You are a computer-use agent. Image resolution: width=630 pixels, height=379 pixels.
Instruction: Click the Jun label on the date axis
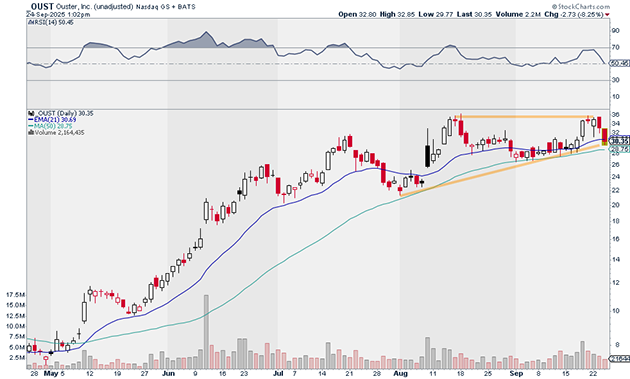[x=168, y=373]
